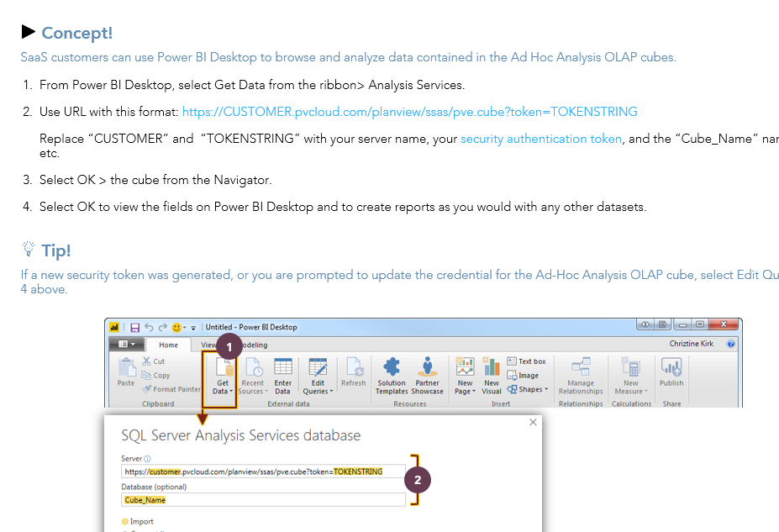Close the SQL Server Analysis Services dialog

coord(533,422)
